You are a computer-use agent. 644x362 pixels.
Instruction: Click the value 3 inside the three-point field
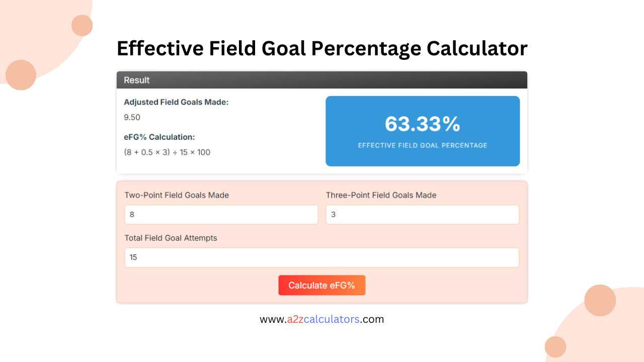tap(332, 214)
